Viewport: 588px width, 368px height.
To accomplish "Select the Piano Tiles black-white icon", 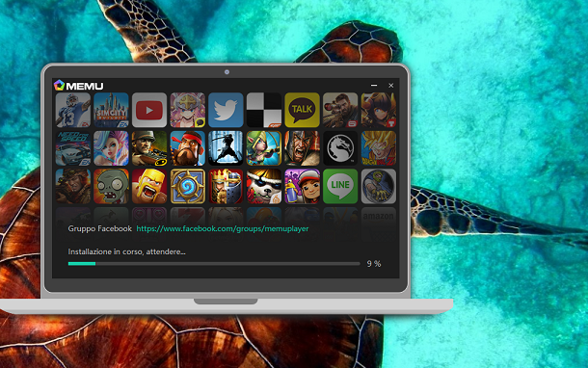I will [264, 110].
